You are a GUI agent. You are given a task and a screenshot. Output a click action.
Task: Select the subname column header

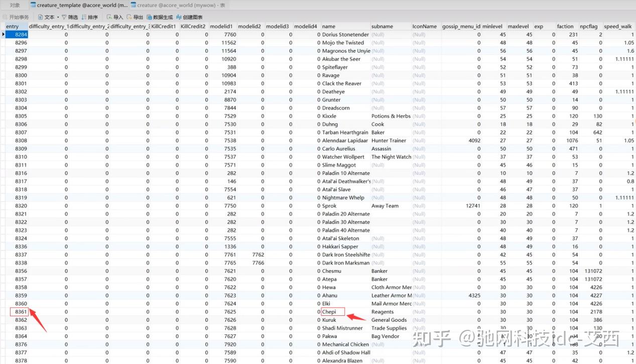click(391, 26)
